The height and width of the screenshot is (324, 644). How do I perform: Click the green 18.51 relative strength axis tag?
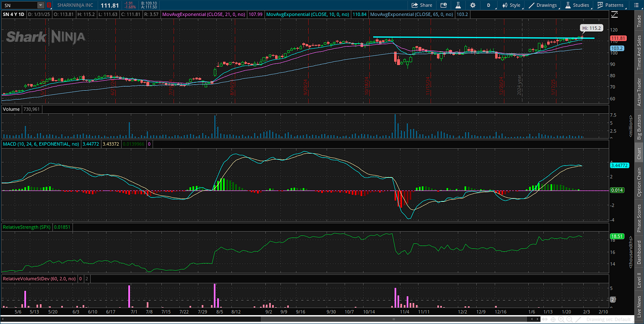pyautogui.click(x=617, y=236)
